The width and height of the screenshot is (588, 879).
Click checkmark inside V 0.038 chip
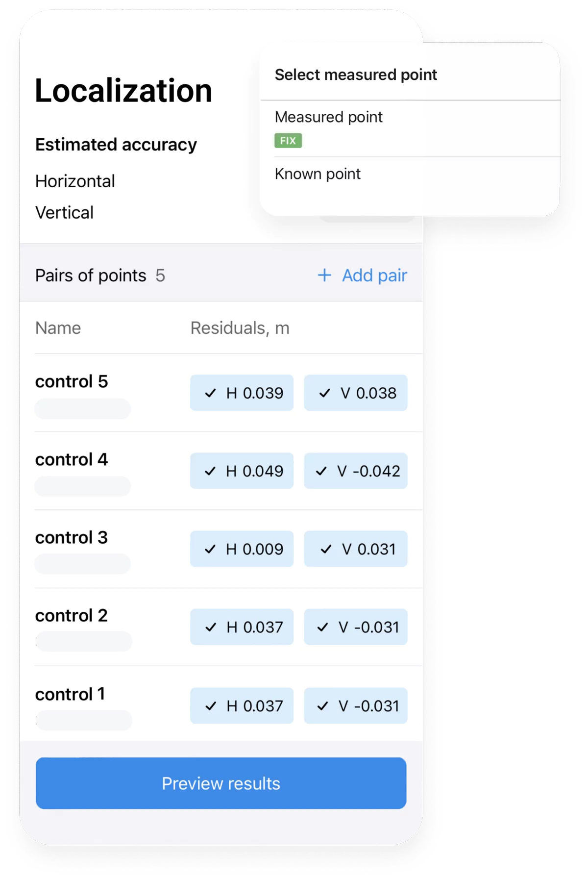[x=324, y=392]
